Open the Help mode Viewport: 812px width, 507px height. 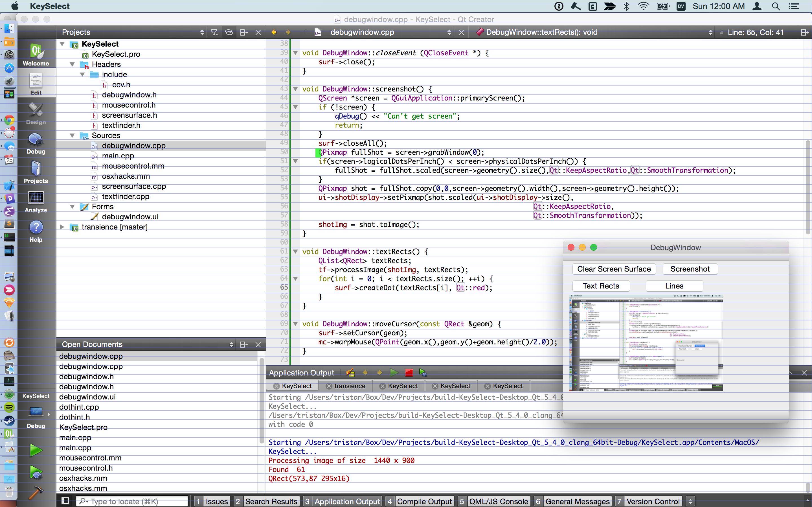(36, 231)
